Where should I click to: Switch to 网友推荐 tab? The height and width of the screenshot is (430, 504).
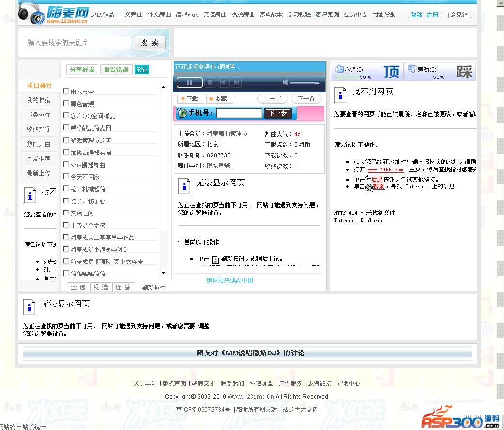[x=39, y=159]
